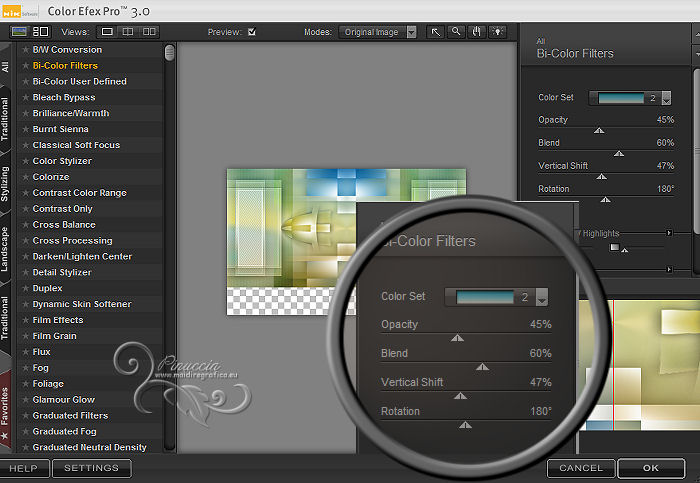
Task: Click the Blend slider handle at 60%
Action: point(619,154)
